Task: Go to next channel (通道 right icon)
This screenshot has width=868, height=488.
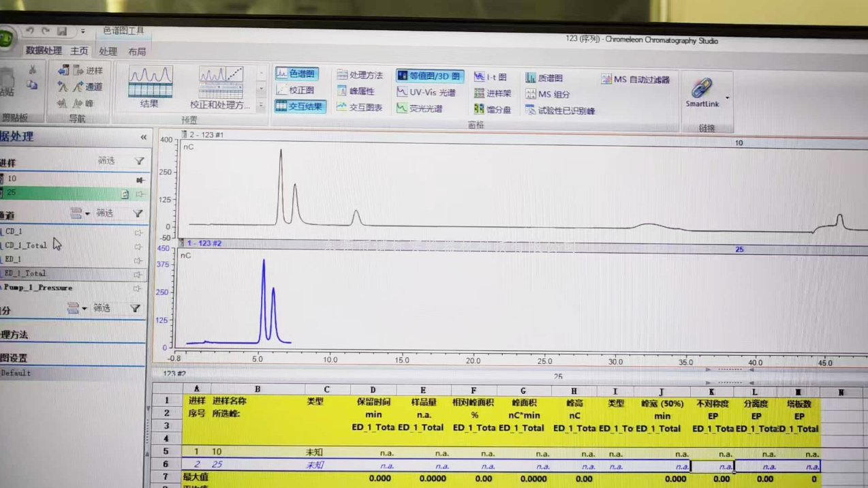Action: click(x=78, y=87)
